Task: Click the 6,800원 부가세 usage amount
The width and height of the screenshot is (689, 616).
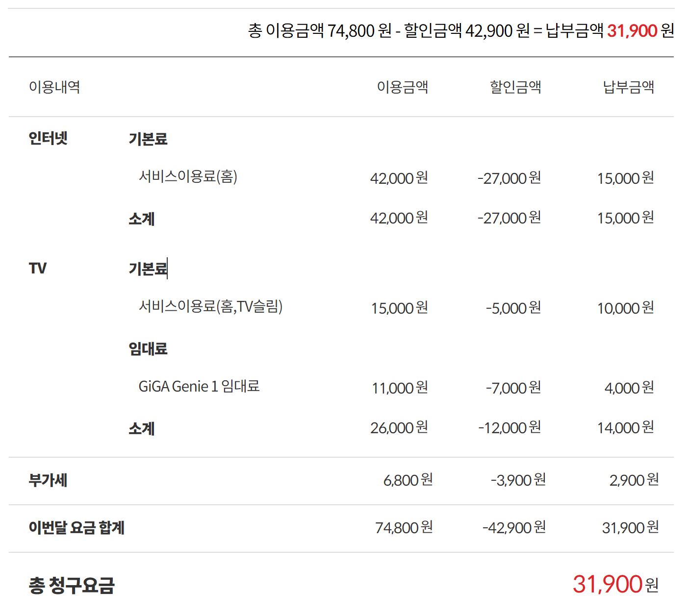Action: 408,480
